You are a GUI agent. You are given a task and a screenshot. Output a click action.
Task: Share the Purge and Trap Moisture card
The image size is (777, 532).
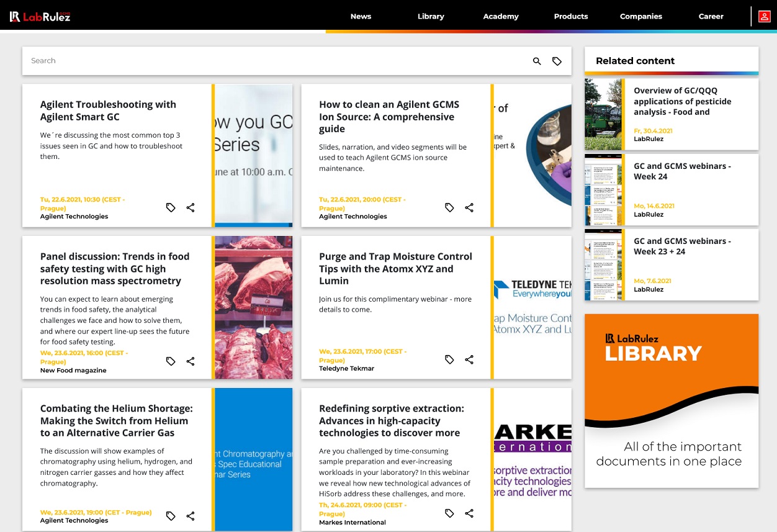tap(469, 359)
